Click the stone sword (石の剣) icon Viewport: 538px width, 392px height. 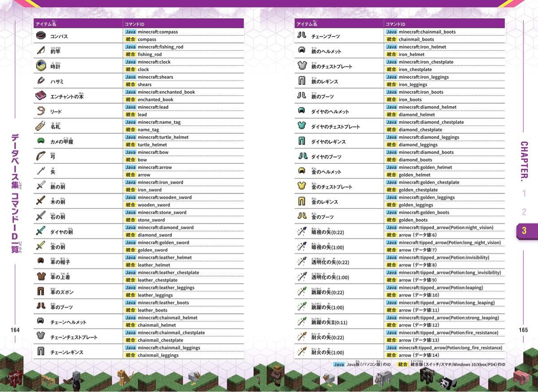pyautogui.click(x=41, y=216)
